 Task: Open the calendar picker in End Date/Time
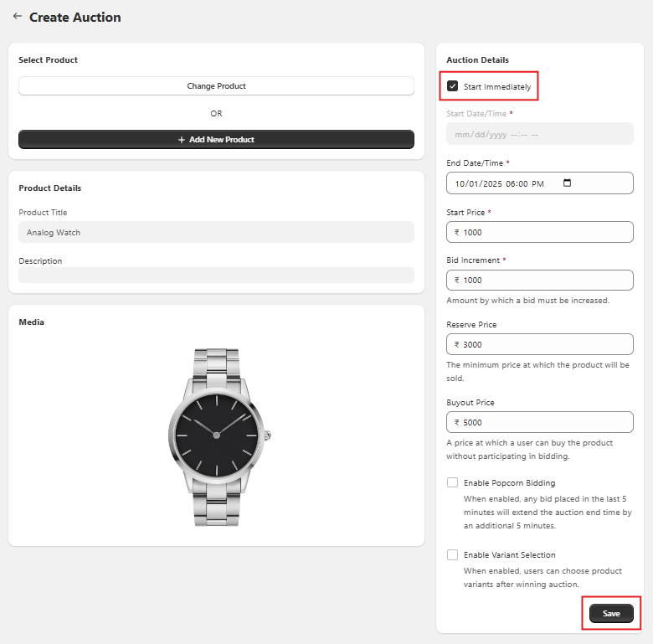click(568, 183)
